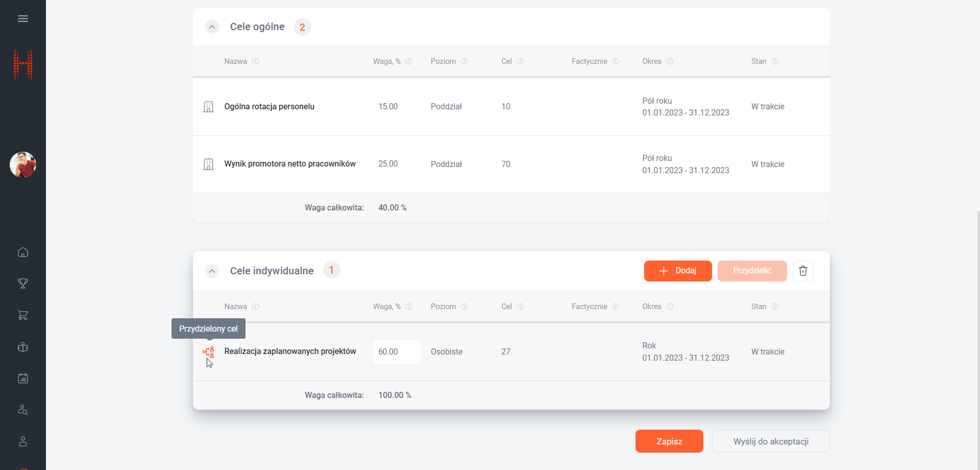
Task: Select the Ogólna rotacja personelu goal
Action: tap(269, 107)
